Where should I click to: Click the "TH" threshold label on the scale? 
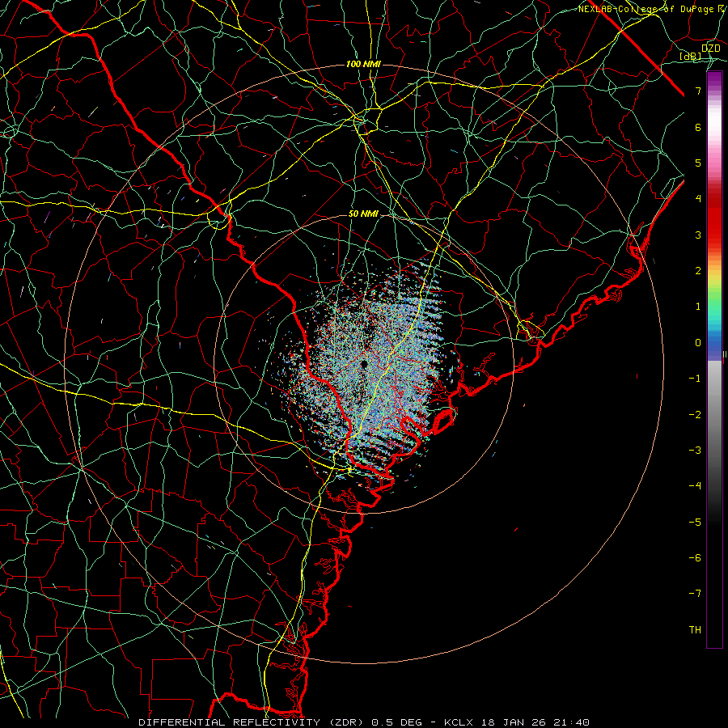[695, 630]
